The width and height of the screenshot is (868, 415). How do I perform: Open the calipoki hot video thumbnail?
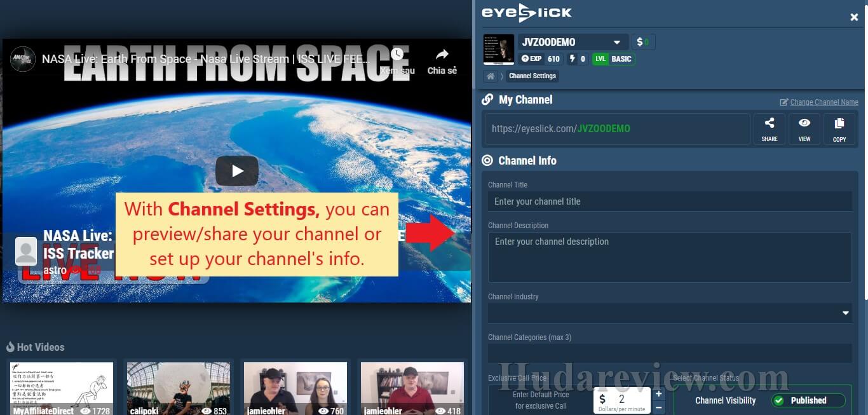tap(179, 388)
